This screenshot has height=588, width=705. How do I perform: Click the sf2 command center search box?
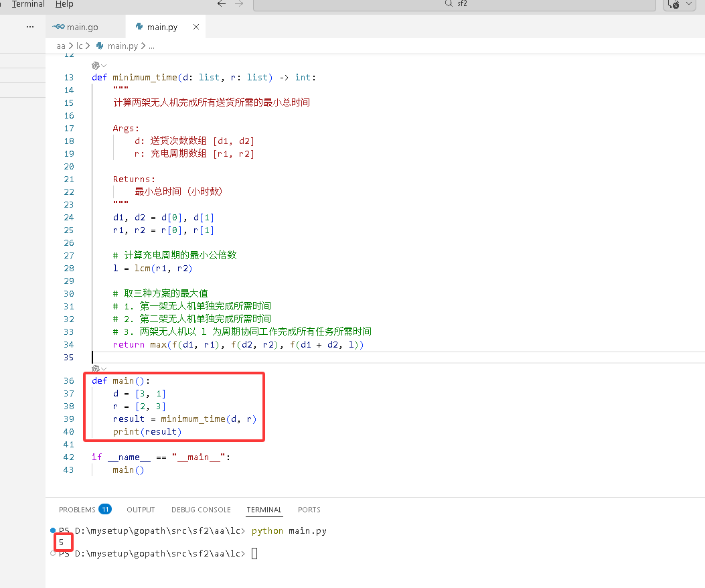[454, 4]
